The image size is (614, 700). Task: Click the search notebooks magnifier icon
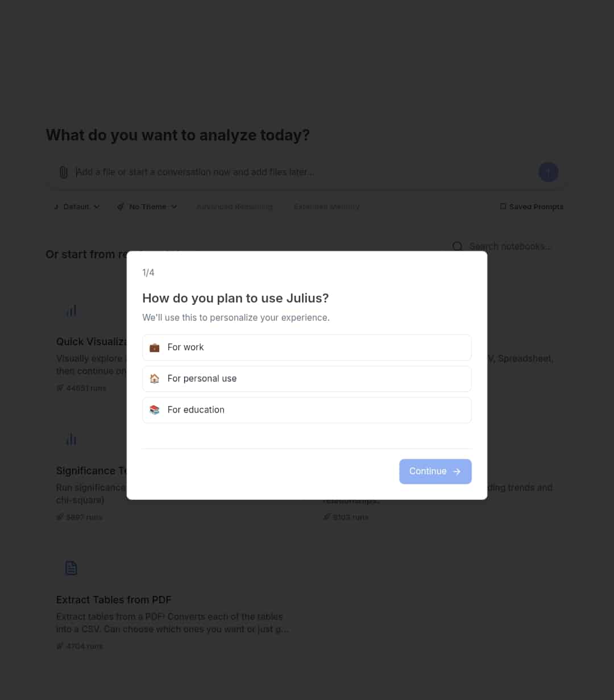coord(458,246)
